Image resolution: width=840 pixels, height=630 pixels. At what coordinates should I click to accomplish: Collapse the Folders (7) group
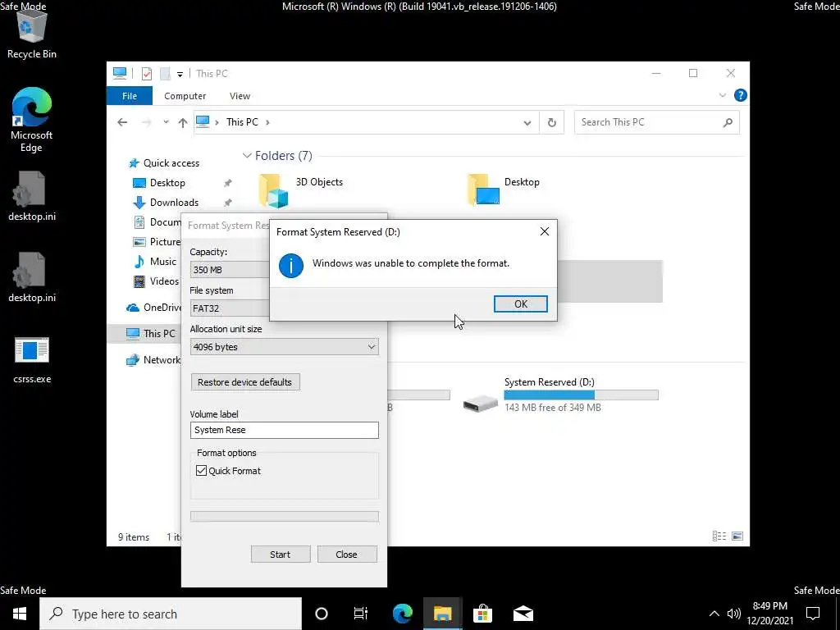point(247,156)
